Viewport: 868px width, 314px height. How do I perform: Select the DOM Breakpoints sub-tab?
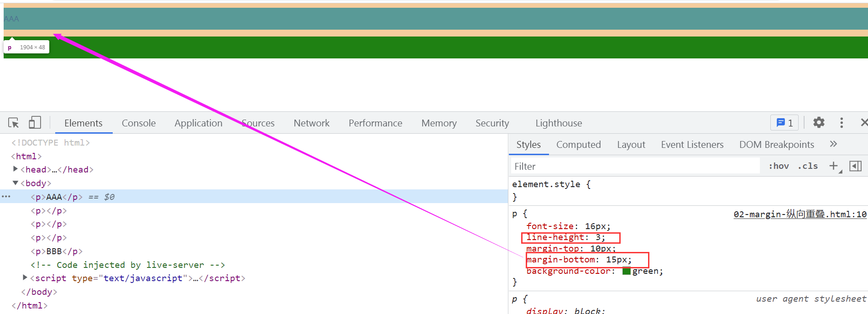(x=777, y=145)
